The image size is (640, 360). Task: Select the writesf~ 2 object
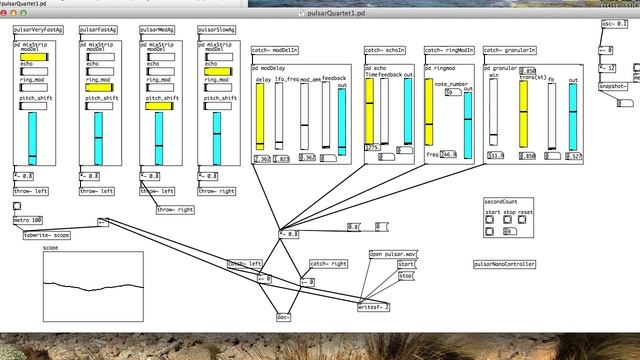[x=373, y=307]
